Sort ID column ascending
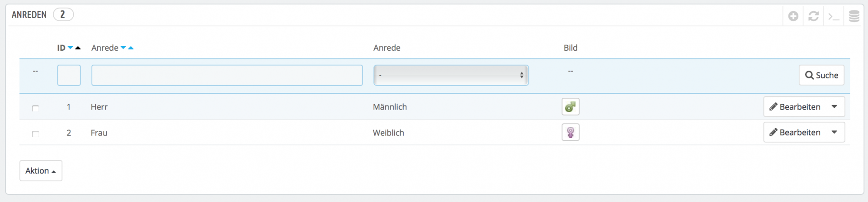The image size is (868, 202). pos(78,48)
